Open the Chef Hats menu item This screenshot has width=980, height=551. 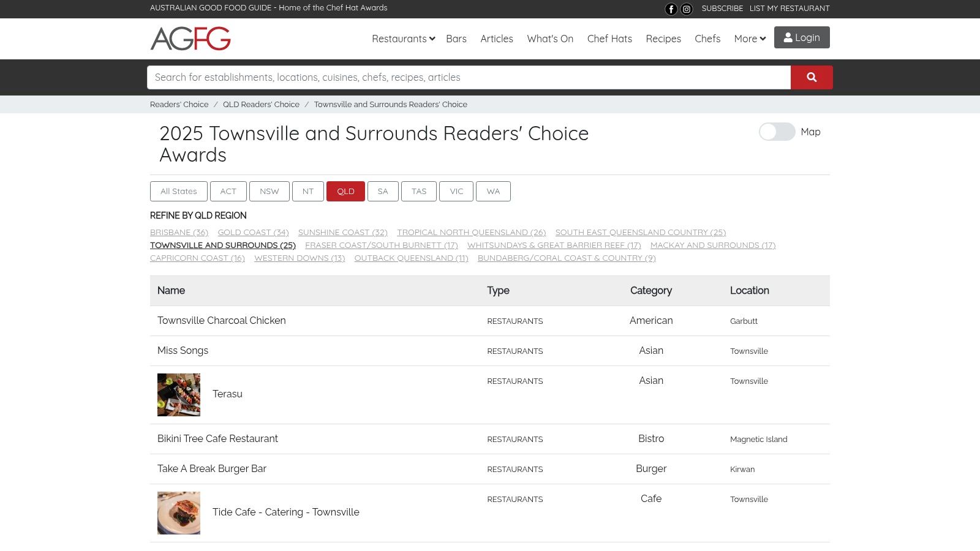pos(609,39)
